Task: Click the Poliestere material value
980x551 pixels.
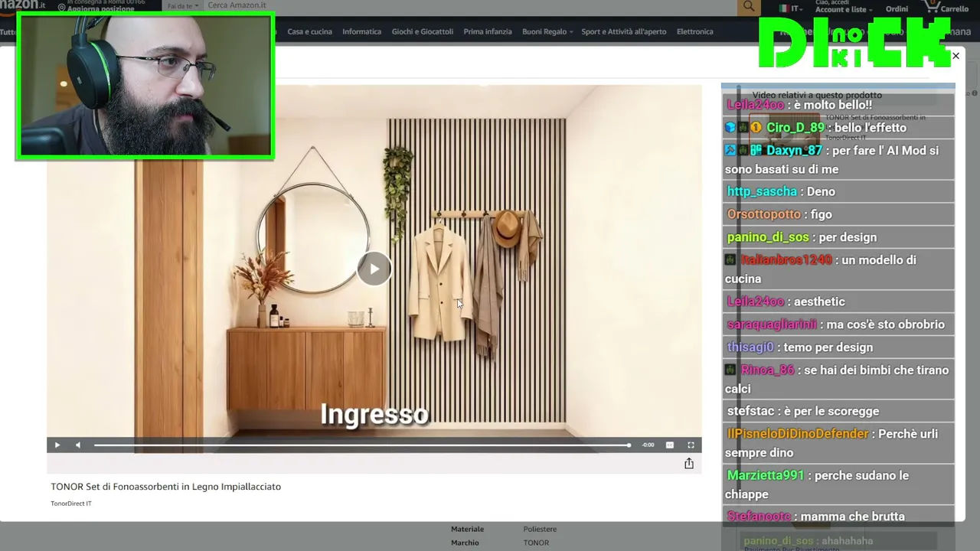Action: coord(540,529)
